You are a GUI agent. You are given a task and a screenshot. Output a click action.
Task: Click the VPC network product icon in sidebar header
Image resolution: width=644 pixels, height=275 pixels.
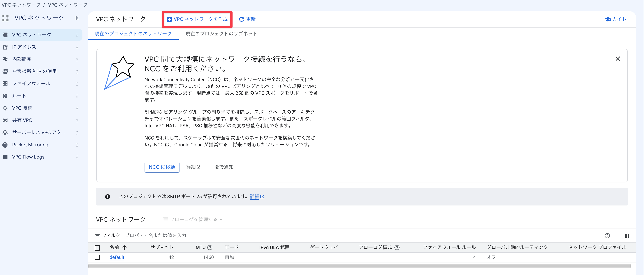(5, 18)
